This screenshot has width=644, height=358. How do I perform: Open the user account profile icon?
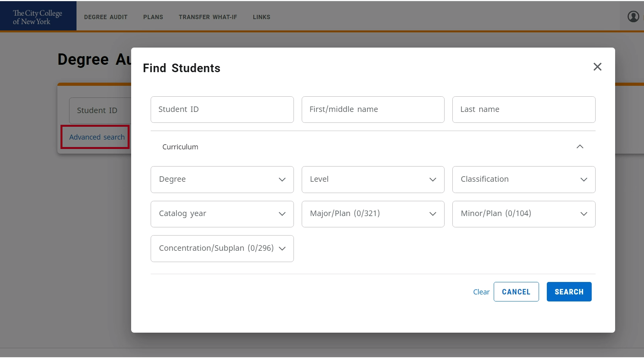click(633, 16)
